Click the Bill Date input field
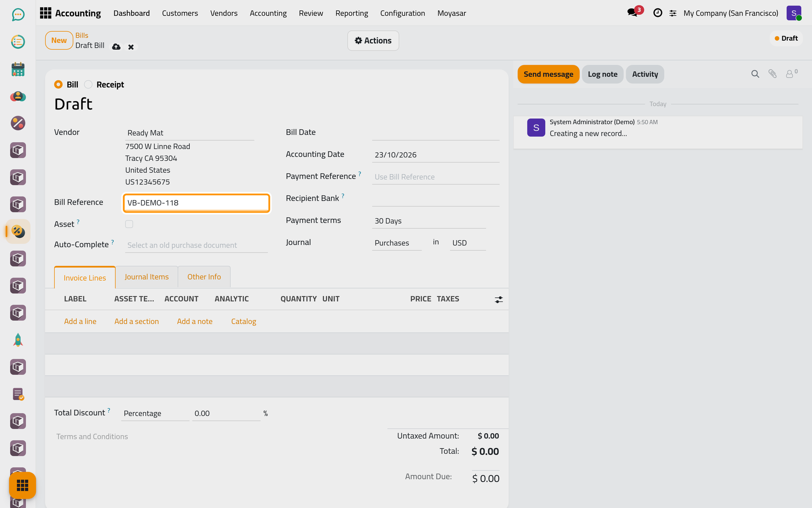The image size is (812, 508). 436,133
